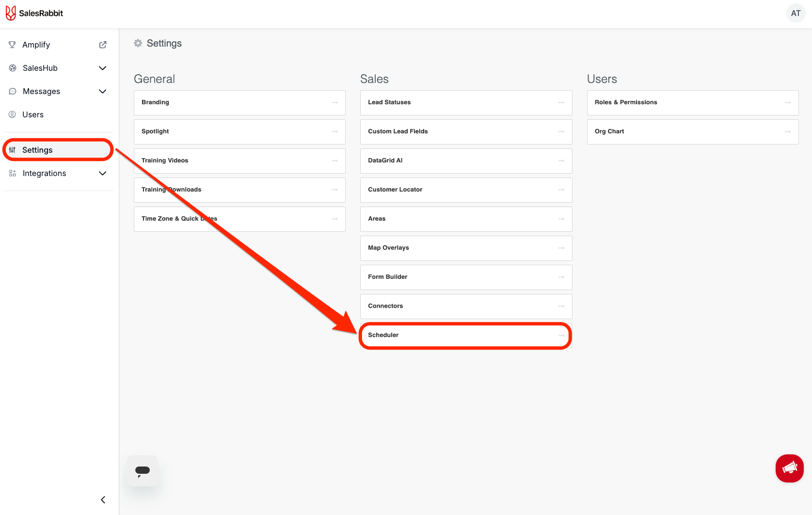Click the SalesRabbit logo
This screenshot has height=515, width=812.
[34, 13]
